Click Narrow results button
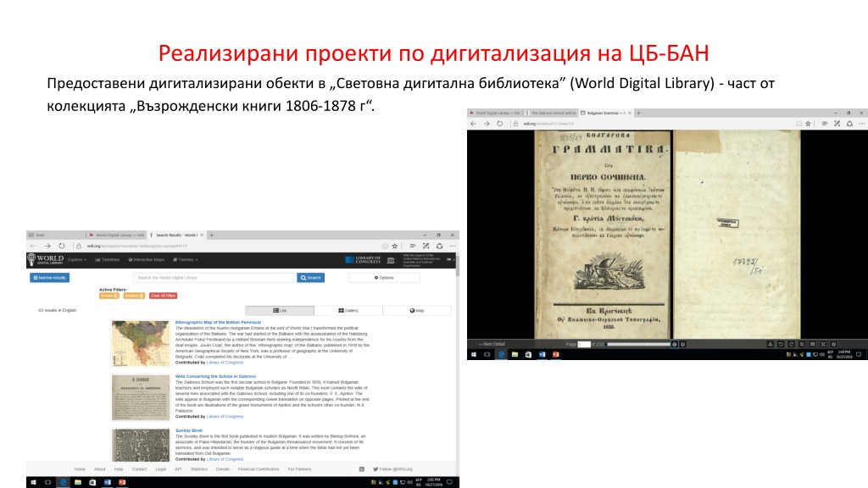 pos(50,278)
